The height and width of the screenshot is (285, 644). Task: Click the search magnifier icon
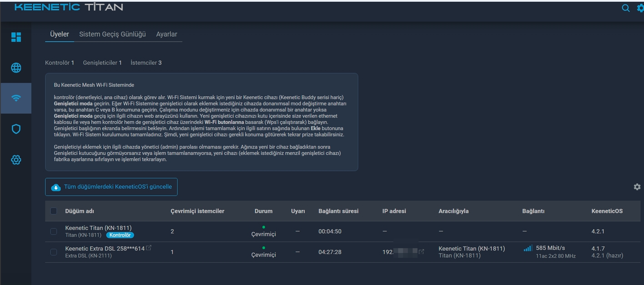click(625, 8)
